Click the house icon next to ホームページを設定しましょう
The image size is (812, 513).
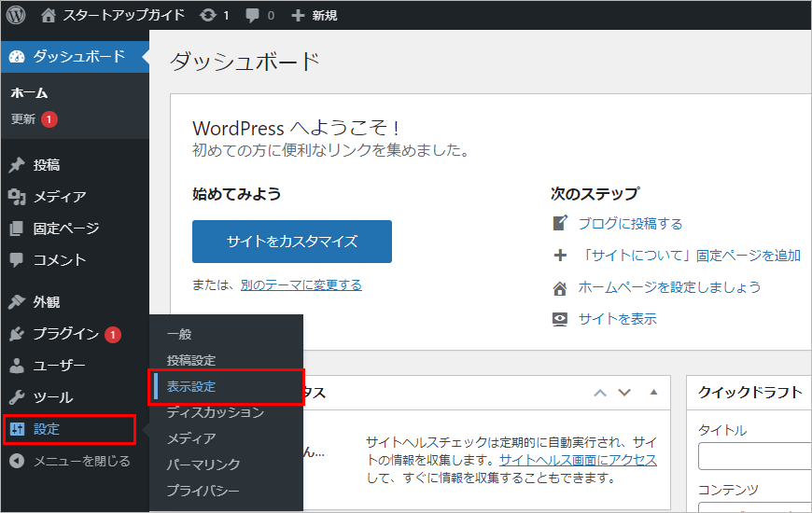coord(560,288)
